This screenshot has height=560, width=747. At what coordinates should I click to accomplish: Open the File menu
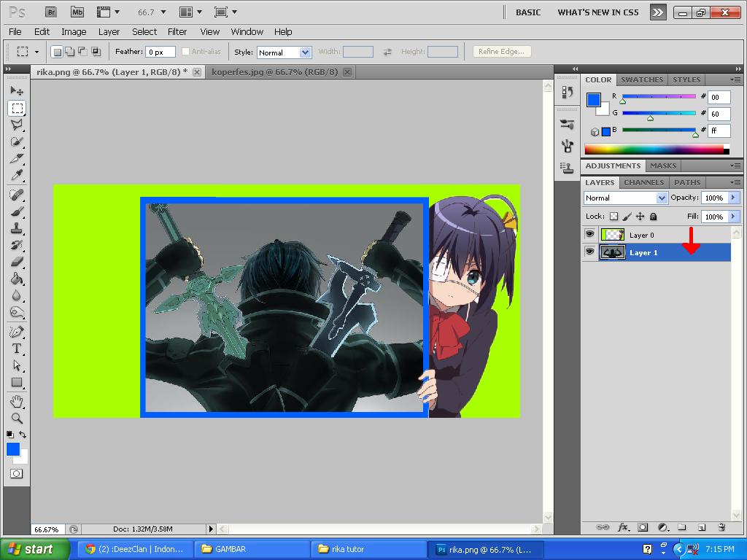15,32
